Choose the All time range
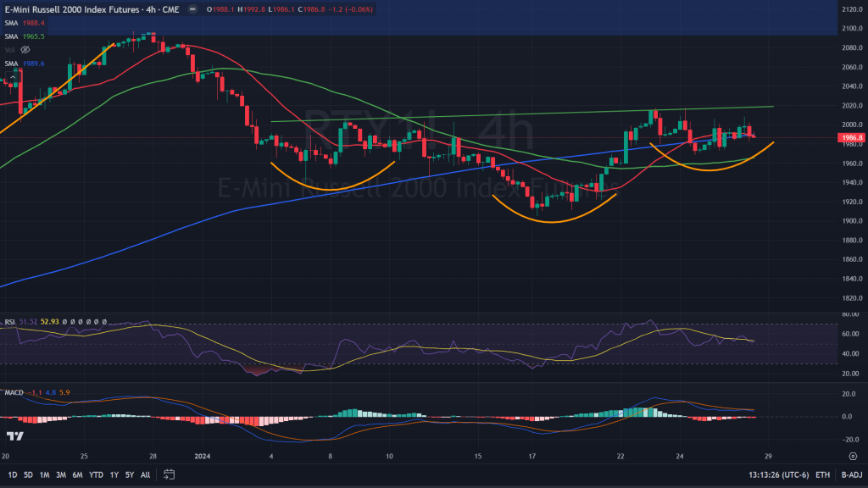 [146, 474]
